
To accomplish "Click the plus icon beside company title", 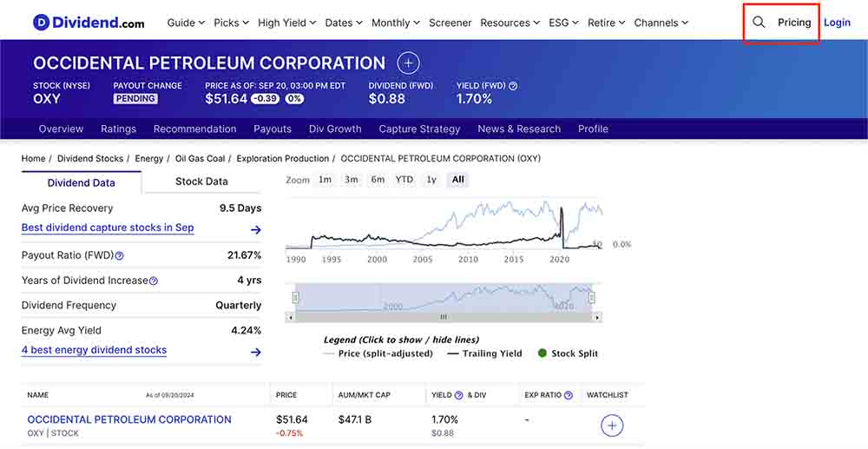I will click(x=408, y=63).
